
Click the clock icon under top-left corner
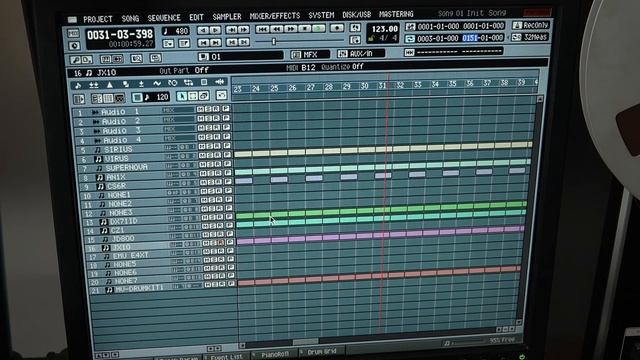(74, 45)
